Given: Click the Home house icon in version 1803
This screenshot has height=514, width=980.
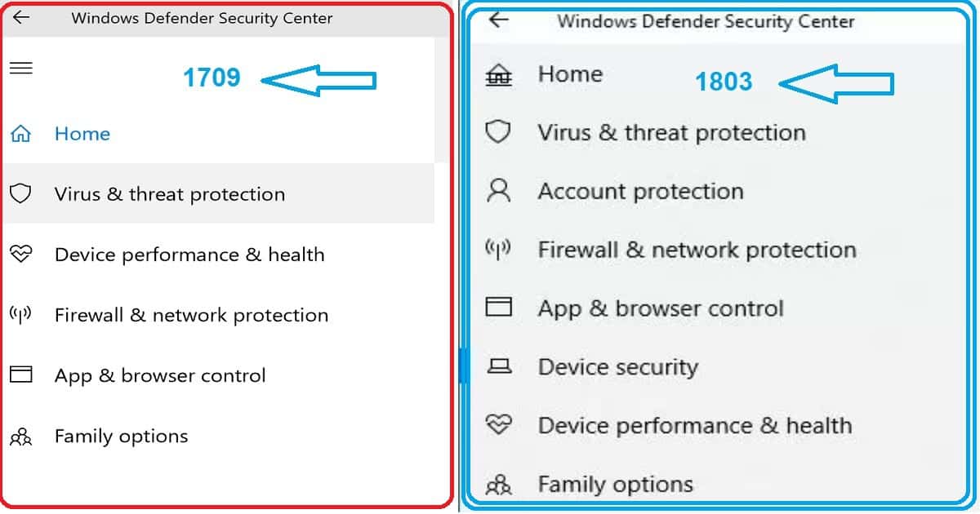Looking at the screenshot, I should (500, 73).
